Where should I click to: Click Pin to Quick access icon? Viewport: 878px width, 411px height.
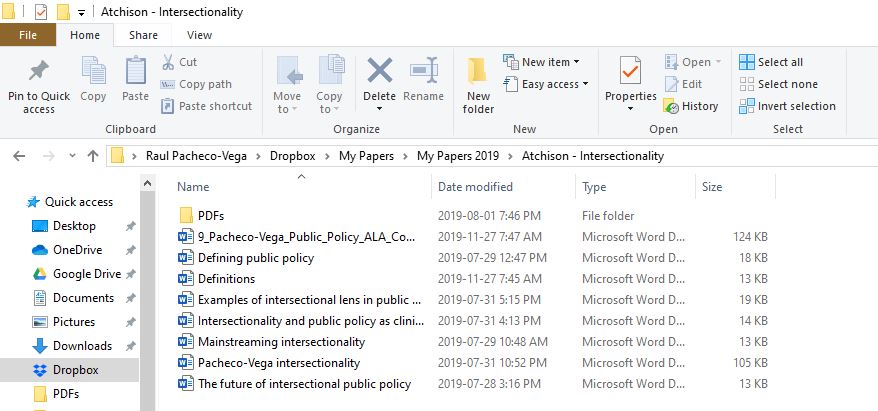click(39, 71)
